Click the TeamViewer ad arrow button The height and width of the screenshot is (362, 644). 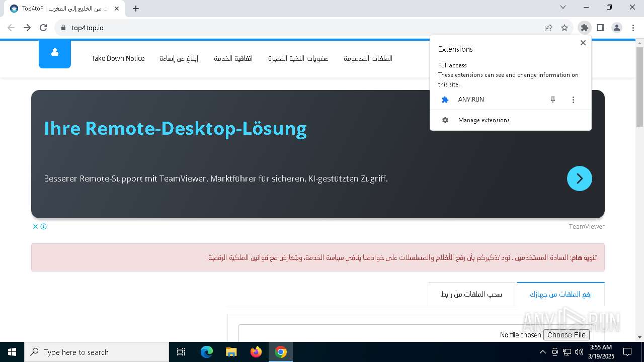580,178
